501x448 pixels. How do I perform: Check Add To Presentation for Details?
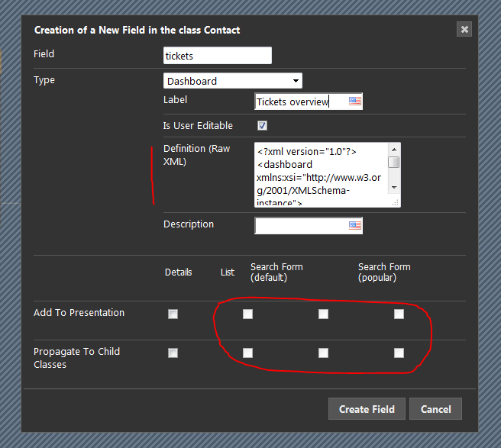[x=173, y=314]
